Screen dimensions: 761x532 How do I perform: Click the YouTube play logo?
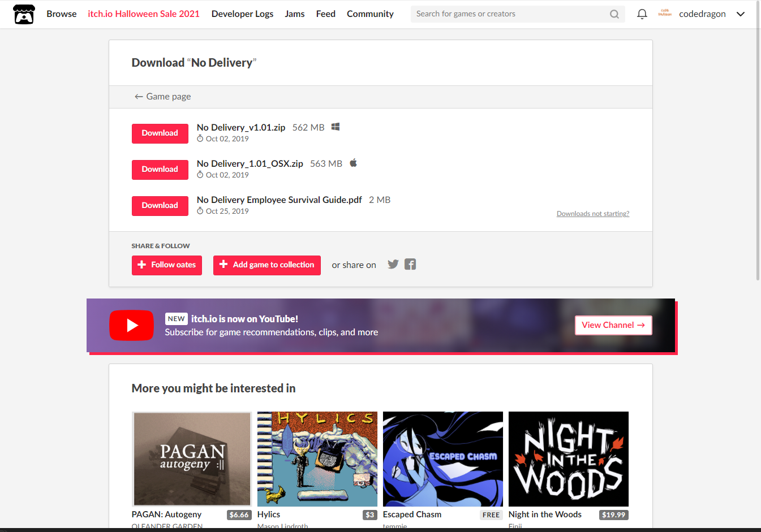pos(131,325)
